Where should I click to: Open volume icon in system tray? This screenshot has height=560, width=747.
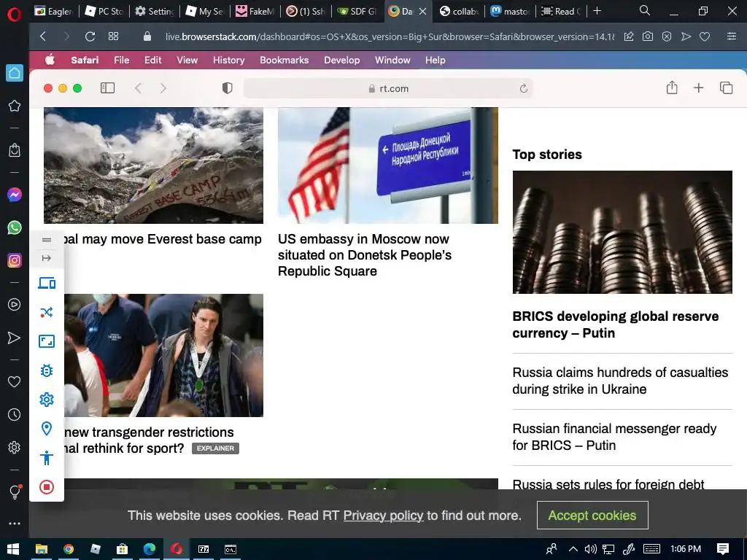(590, 549)
